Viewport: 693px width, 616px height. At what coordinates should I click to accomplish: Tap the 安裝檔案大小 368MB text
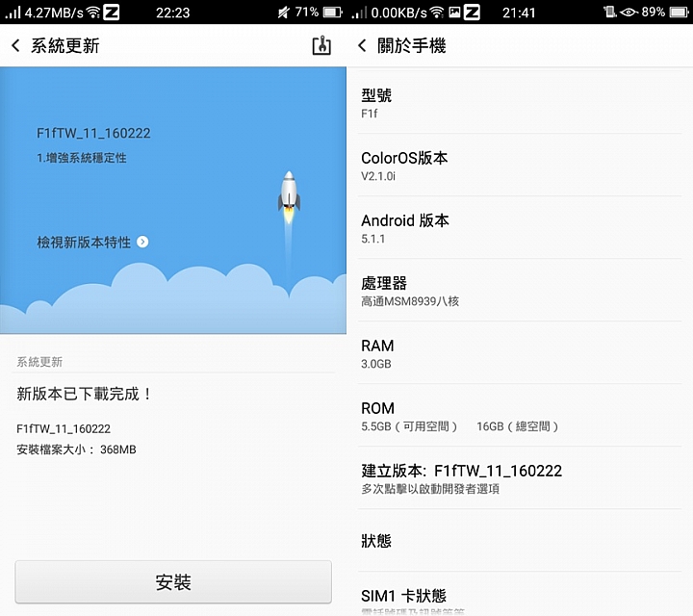click(76, 449)
